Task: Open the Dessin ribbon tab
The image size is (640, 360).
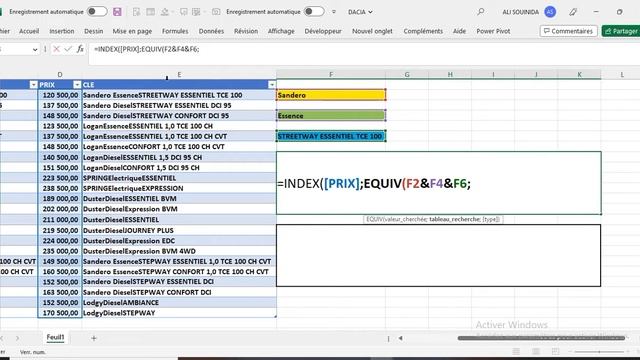Action: point(93,31)
